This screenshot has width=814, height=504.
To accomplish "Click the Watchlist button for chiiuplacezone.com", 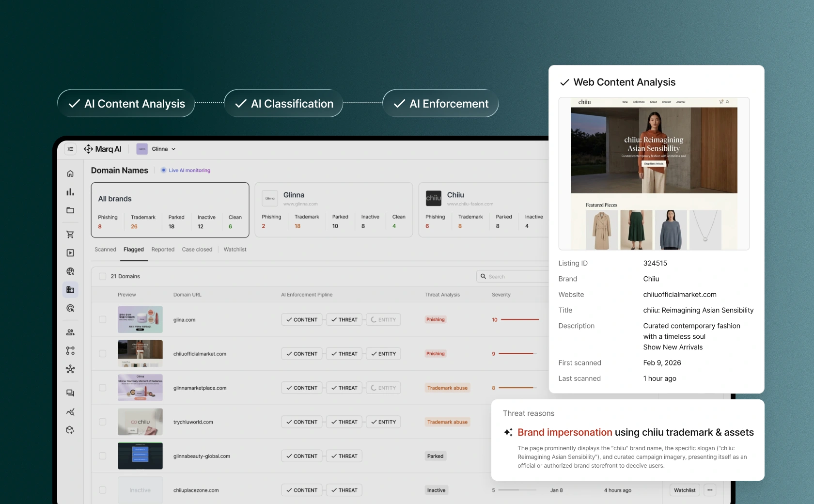I will (685, 490).
